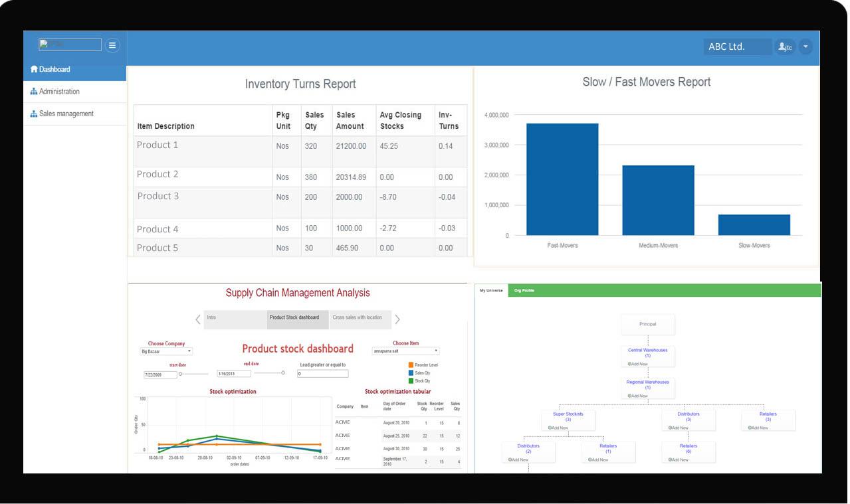
Task: Open Central Warehouses (1) link
Action: coord(648,353)
